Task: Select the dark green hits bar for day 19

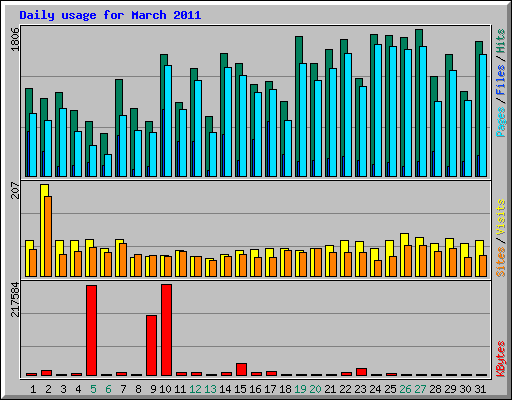Action: (x=299, y=106)
